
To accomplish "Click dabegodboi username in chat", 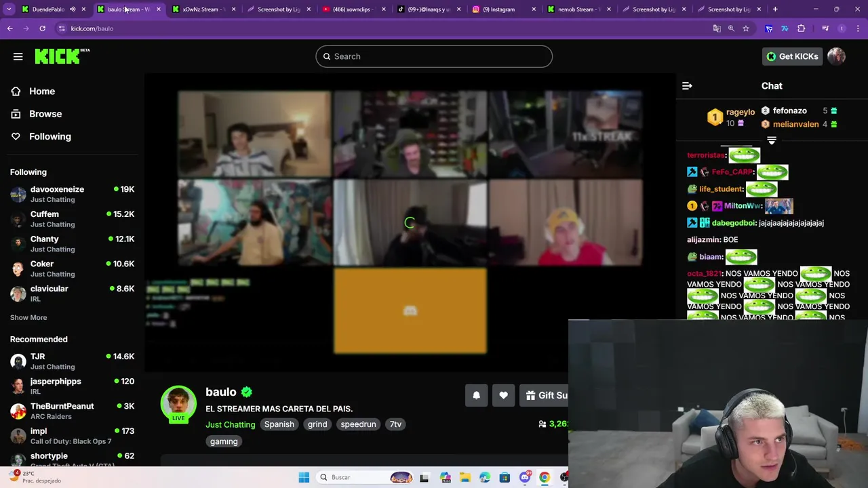I will [733, 222].
